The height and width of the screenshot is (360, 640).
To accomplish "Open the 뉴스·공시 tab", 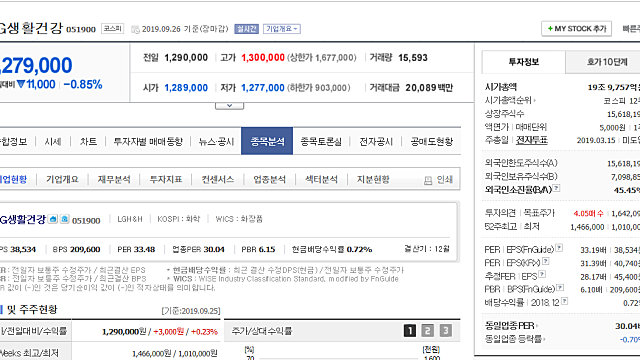I will (216, 142).
